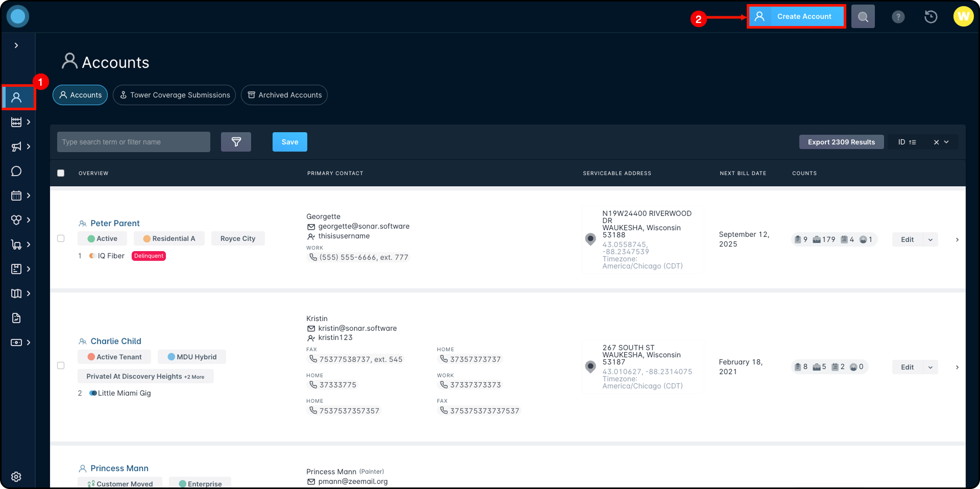Click the filter funnel button
980x489 pixels.
click(236, 142)
